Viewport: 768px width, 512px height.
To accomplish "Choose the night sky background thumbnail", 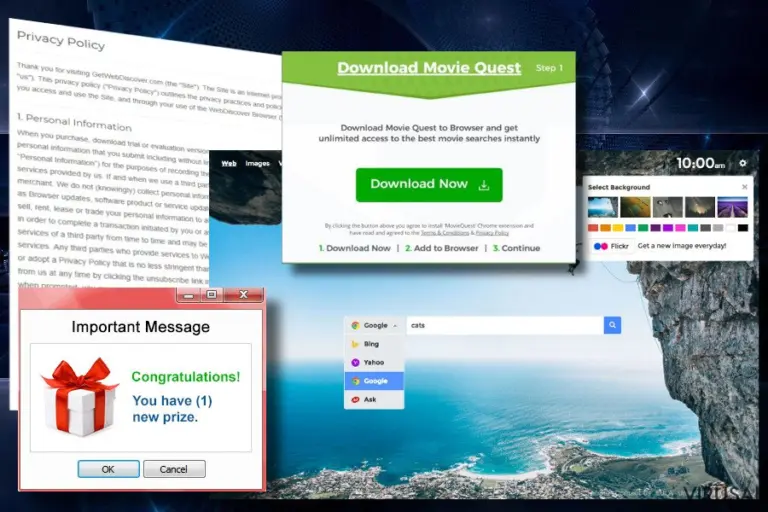I will 700,207.
